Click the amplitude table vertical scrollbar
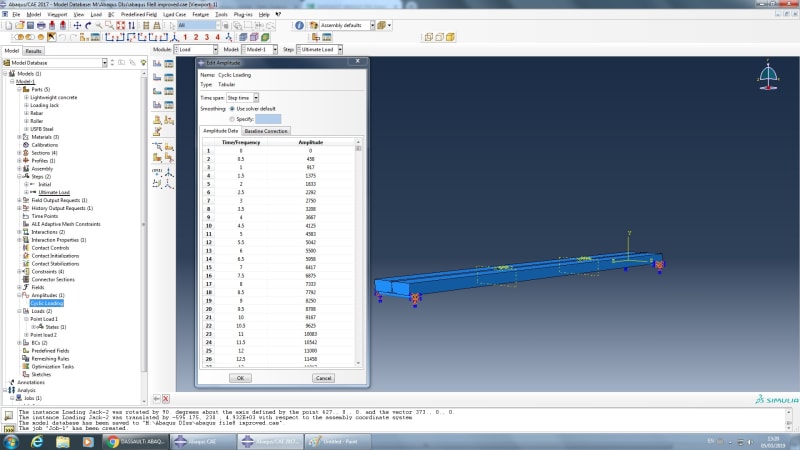 pos(358,253)
